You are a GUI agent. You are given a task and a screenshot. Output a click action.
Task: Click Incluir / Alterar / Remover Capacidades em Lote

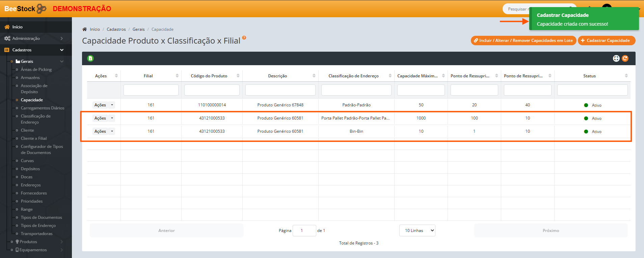523,41
